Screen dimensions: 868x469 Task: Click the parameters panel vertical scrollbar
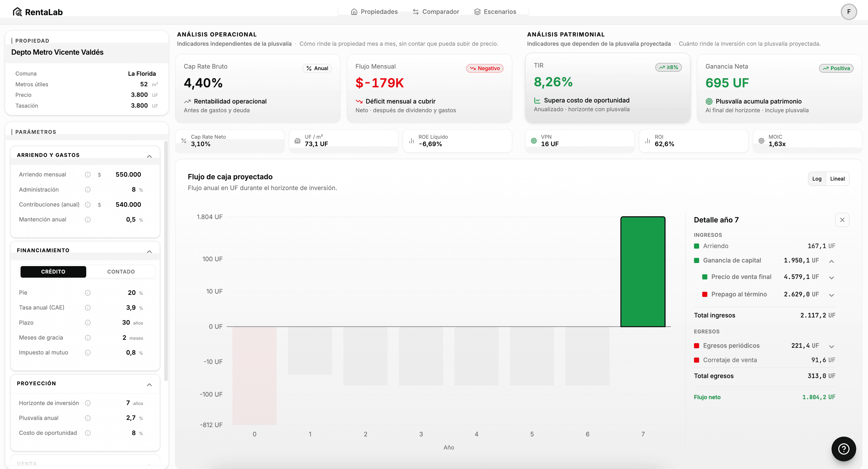pyautogui.click(x=166, y=261)
